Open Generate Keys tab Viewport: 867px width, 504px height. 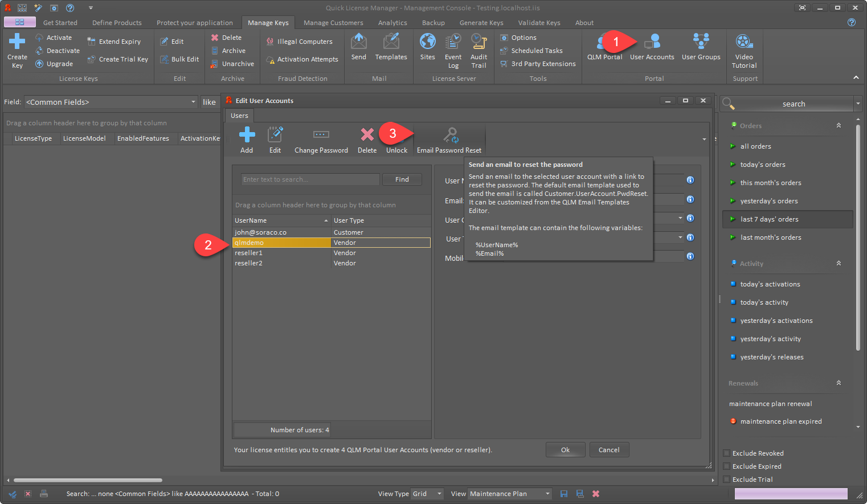[481, 23]
